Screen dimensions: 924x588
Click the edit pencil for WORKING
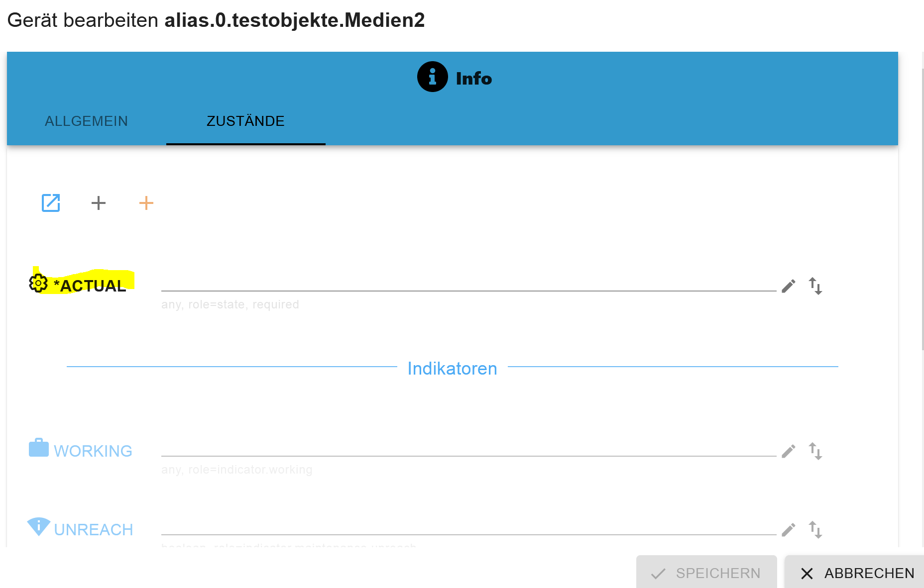[788, 451]
